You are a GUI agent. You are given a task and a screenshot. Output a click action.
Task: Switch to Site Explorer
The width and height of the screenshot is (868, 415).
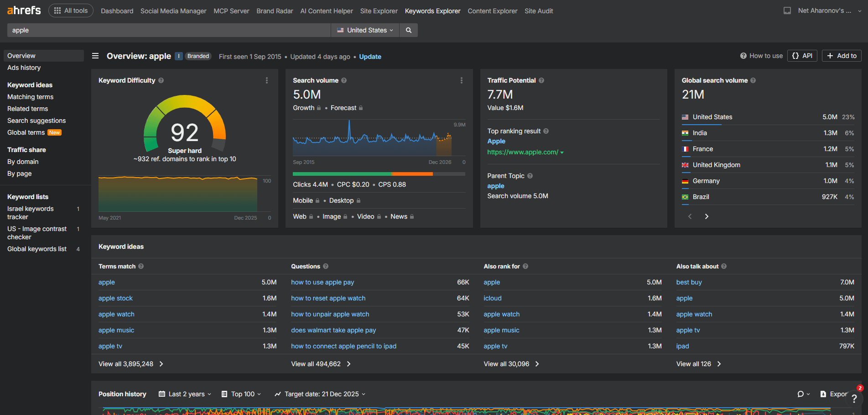(379, 11)
